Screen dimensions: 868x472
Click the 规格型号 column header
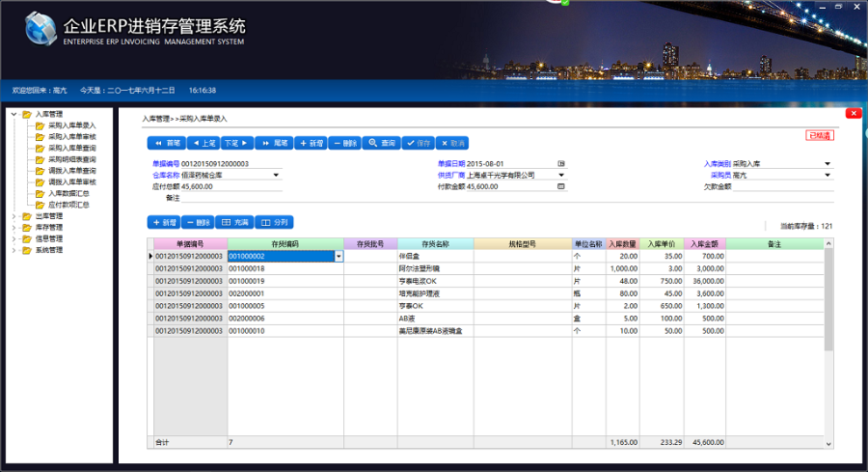pos(523,244)
